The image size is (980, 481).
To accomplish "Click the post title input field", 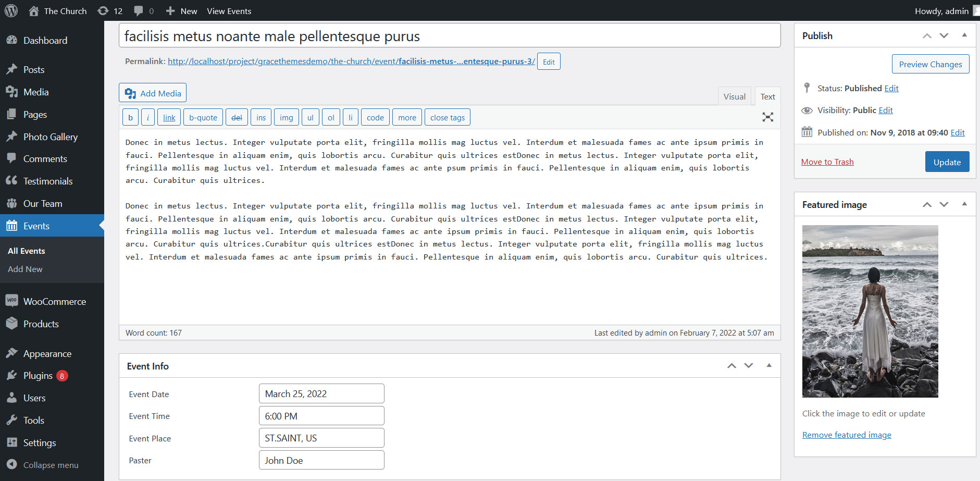I will click(x=450, y=36).
